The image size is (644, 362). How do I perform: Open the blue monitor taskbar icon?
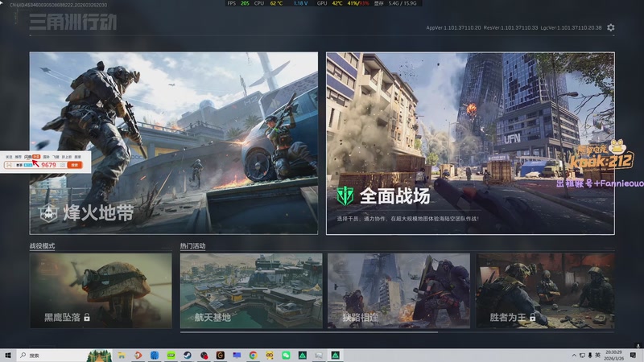click(237, 356)
